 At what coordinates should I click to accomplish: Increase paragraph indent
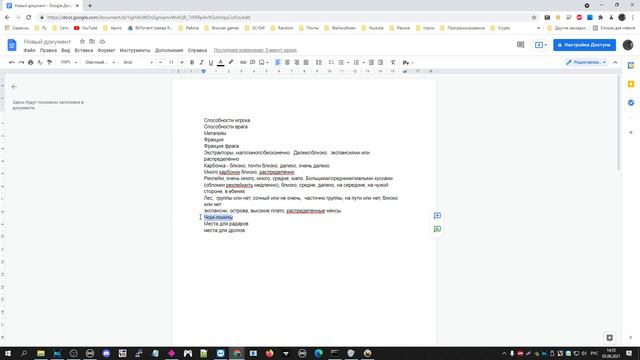(x=380, y=62)
